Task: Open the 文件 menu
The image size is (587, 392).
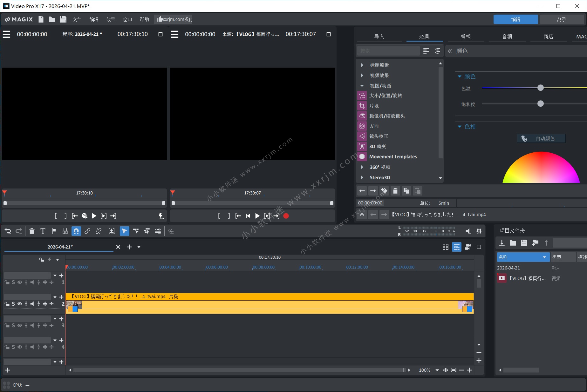Action: (77, 19)
